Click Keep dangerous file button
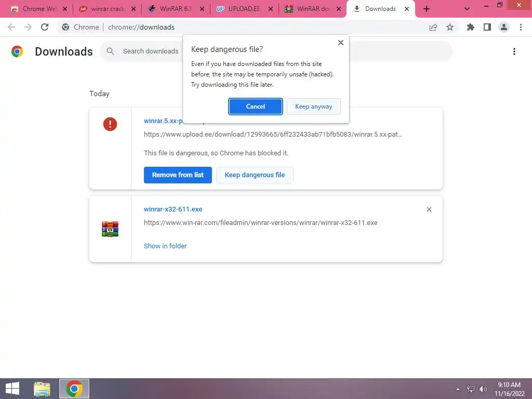The image size is (532, 399). [255, 175]
